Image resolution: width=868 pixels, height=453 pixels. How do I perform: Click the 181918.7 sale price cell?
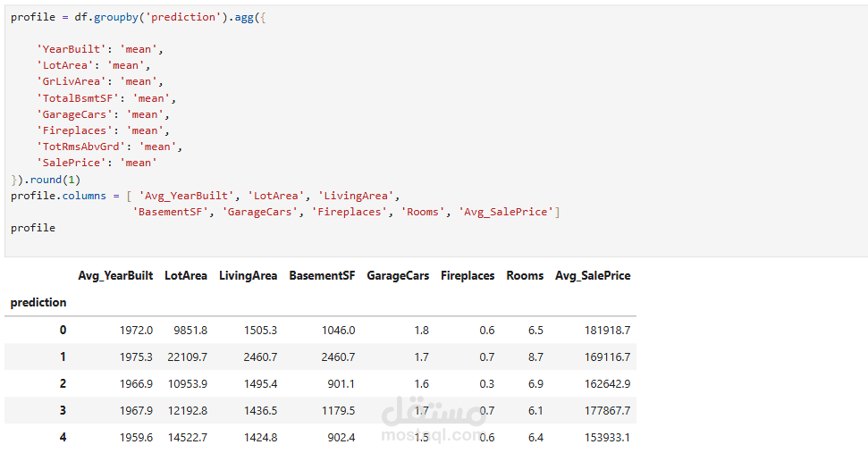click(604, 330)
